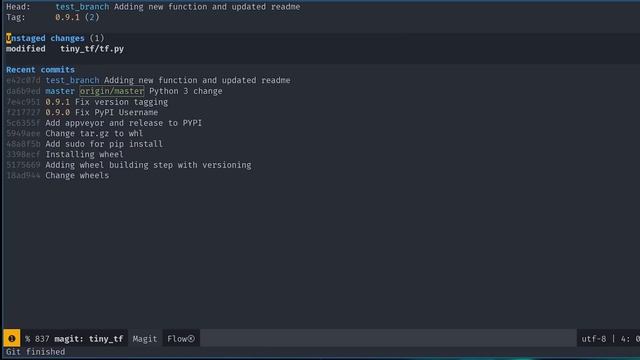Screen dimensions: 640x360
Task: Open commit Adding wheel building step with versioning
Action: (x=129, y=165)
